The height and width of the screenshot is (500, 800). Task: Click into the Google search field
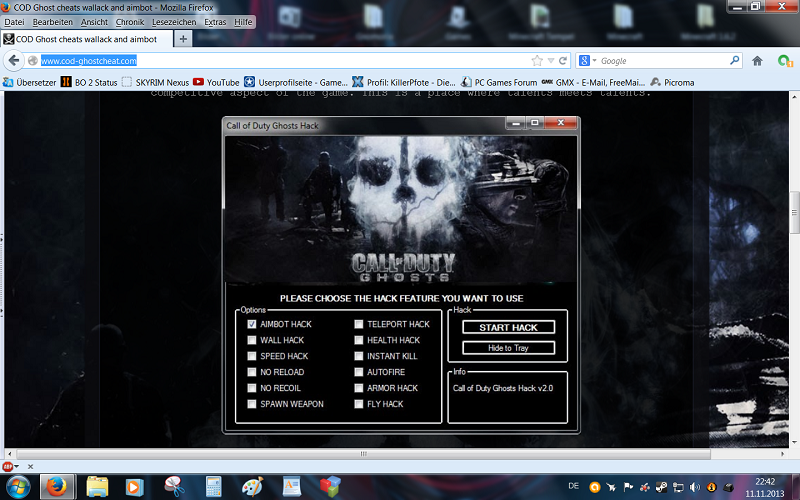(x=663, y=61)
